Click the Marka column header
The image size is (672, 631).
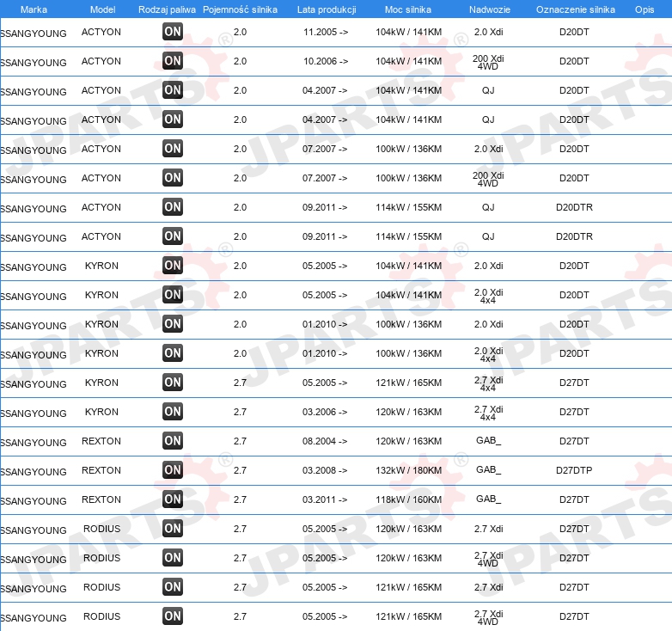coord(34,9)
